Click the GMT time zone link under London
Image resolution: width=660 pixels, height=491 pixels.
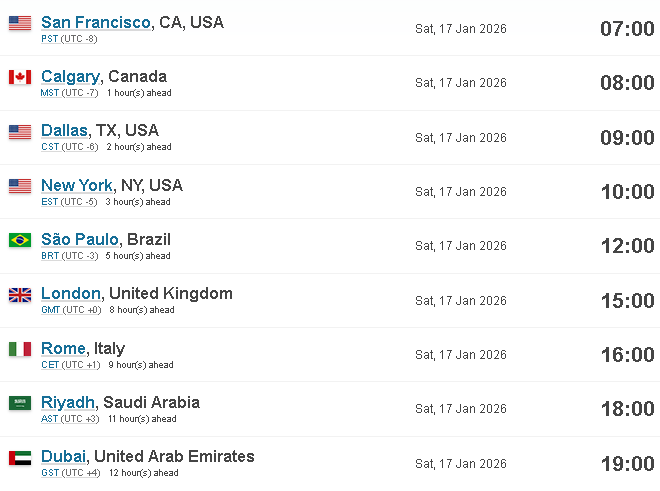51,310
